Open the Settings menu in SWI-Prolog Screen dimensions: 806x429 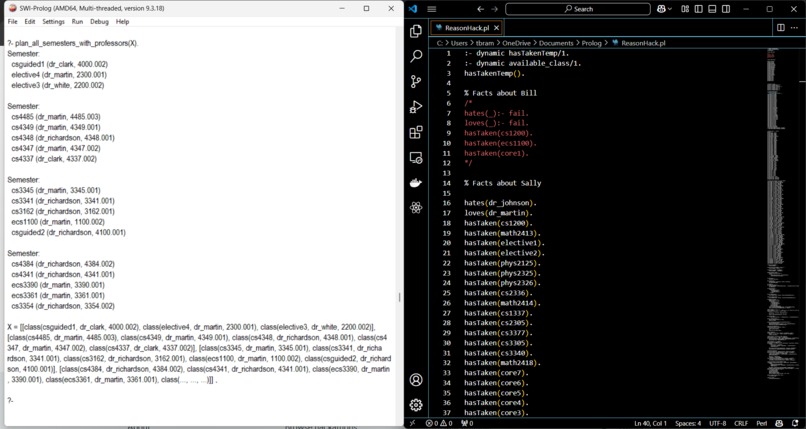click(x=53, y=22)
